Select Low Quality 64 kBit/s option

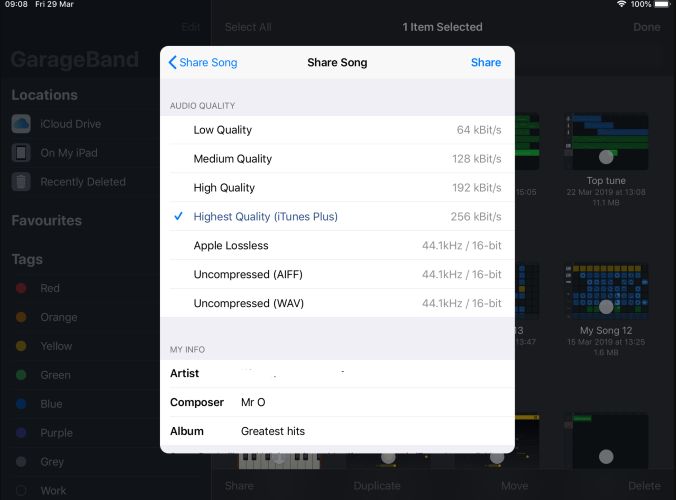click(x=337, y=130)
